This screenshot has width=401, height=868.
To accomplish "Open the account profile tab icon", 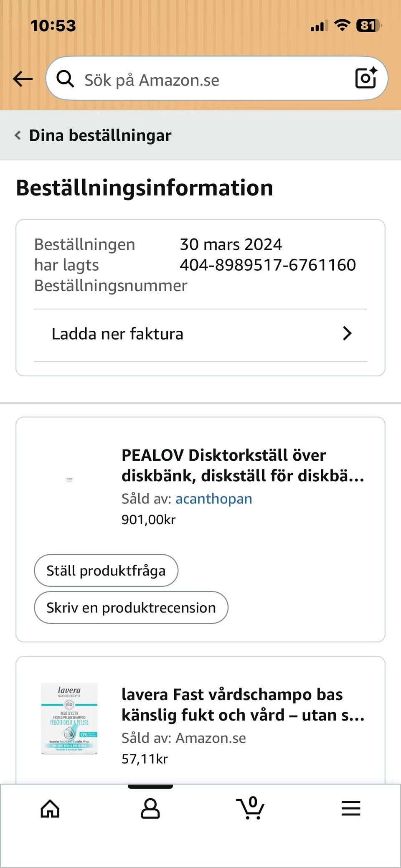I will (150, 809).
